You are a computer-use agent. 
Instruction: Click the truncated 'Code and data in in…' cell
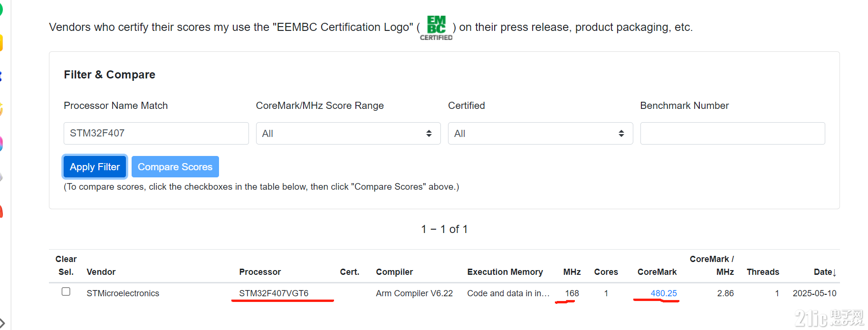[x=508, y=293]
